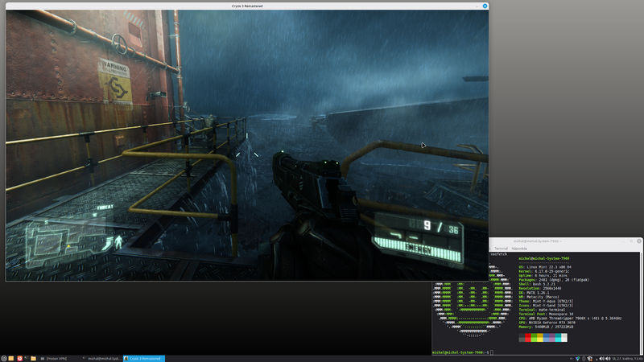This screenshot has height=362, width=644.
Task: Click the warning sign on the wall
Action: tap(115, 83)
